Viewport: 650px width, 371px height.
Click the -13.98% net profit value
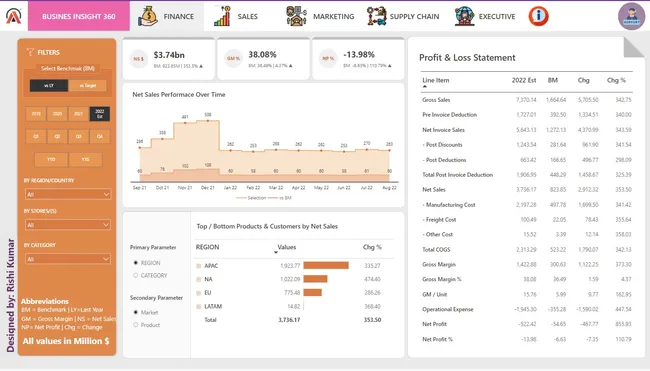coord(359,54)
